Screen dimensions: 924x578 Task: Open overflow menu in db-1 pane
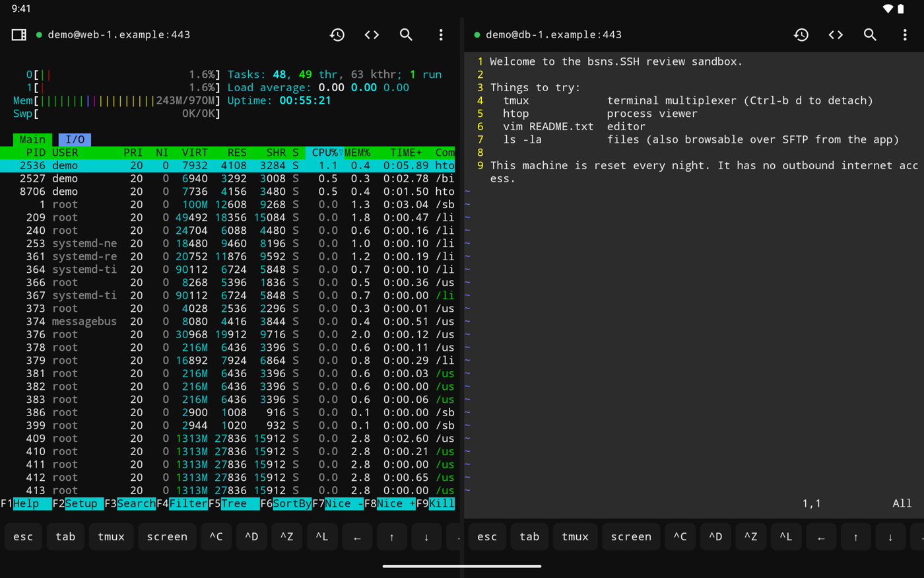(x=905, y=34)
